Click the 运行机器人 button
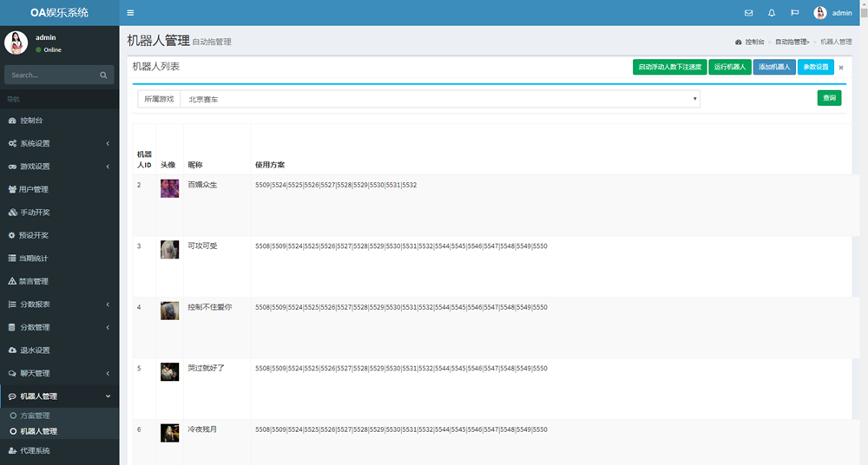Viewport: 868px width, 465px height. click(729, 67)
